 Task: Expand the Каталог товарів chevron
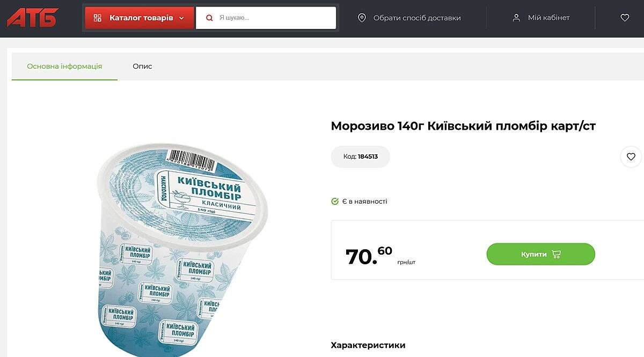click(181, 18)
